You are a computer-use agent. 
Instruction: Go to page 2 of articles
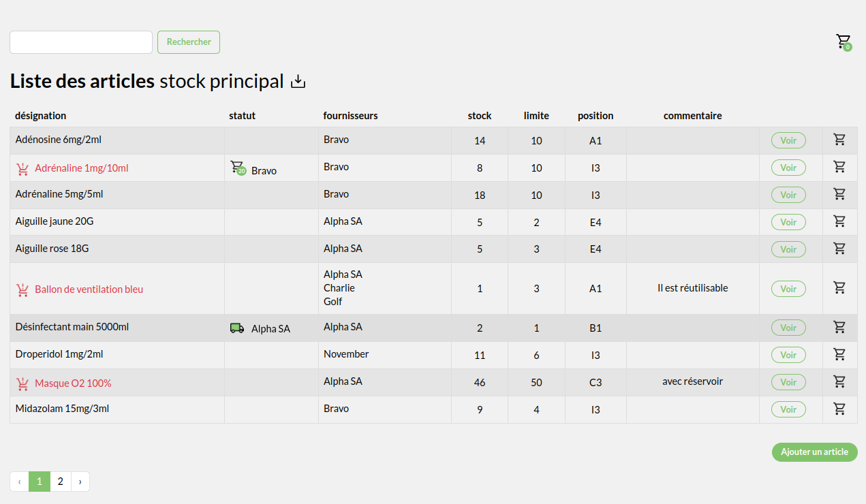(61, 482)
